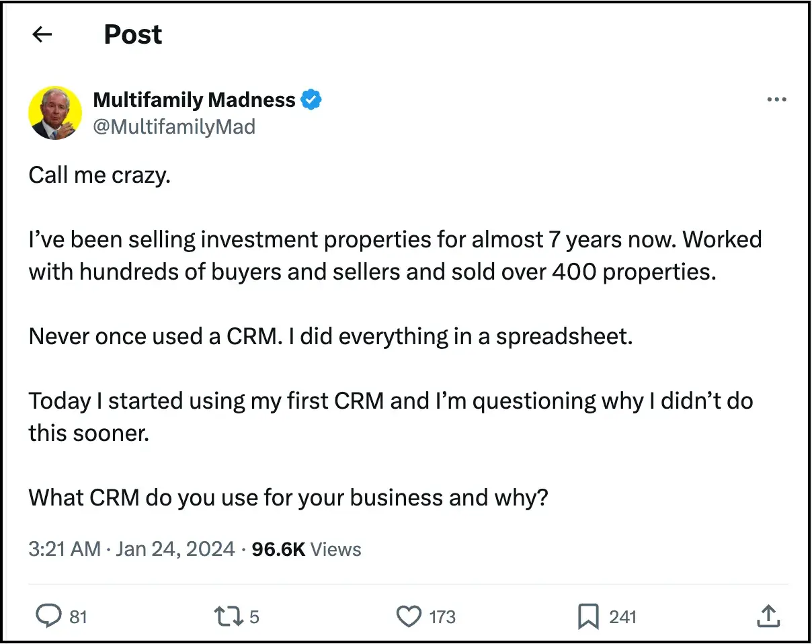This screenshot has width=812, height=644.
Task: Click the reply speech bubble icon
Action: click(x=48, y=616)
